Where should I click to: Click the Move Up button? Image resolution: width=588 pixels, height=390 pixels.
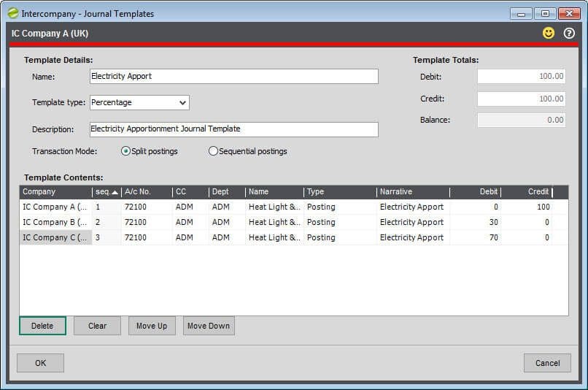pos(152,326)
